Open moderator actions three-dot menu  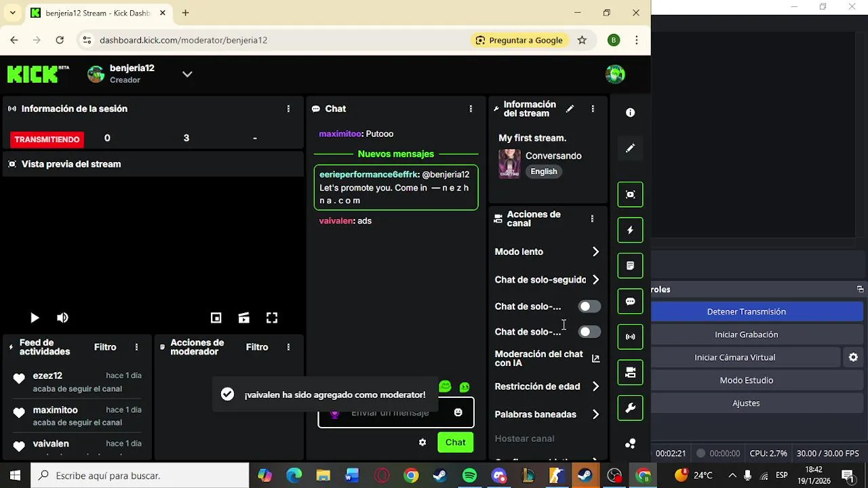[288, 347]
